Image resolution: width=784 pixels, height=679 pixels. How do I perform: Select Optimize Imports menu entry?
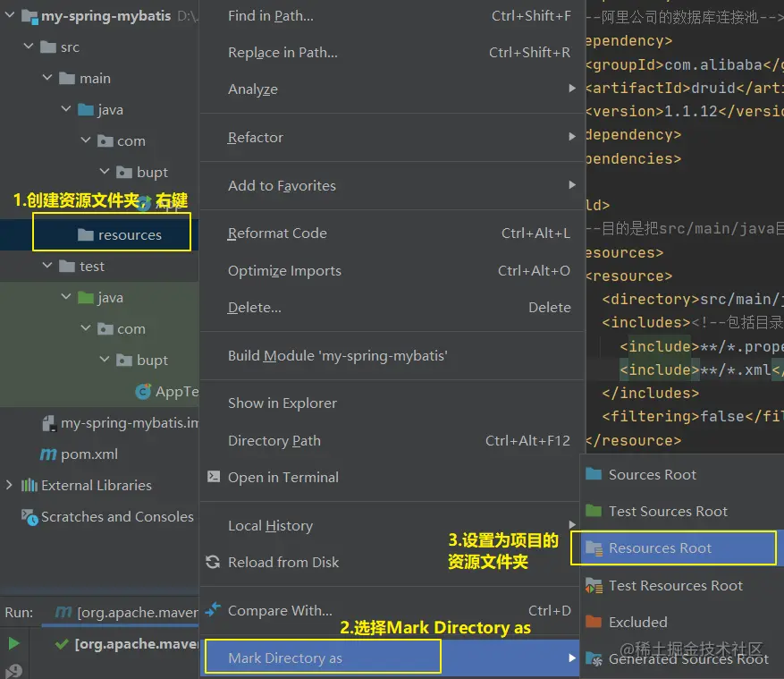coord(392,271)
